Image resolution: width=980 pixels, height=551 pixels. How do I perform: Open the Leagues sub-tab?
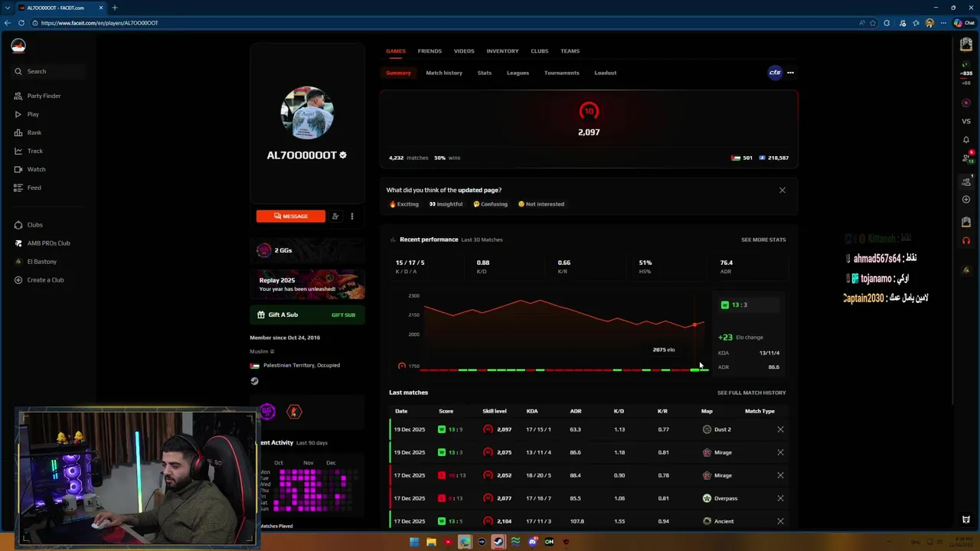pyautogui.click(x=518, y=73)
